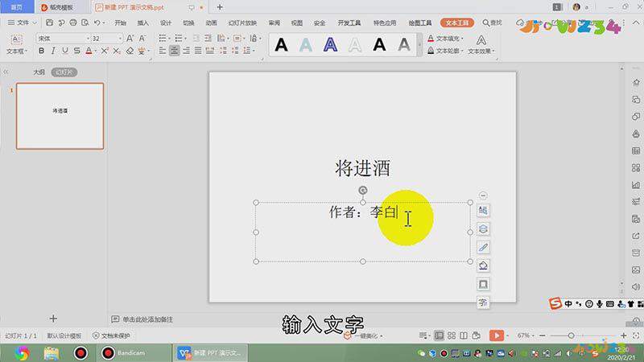Select slide 1 thumbnail 将进酒

(x=60, y=116)
